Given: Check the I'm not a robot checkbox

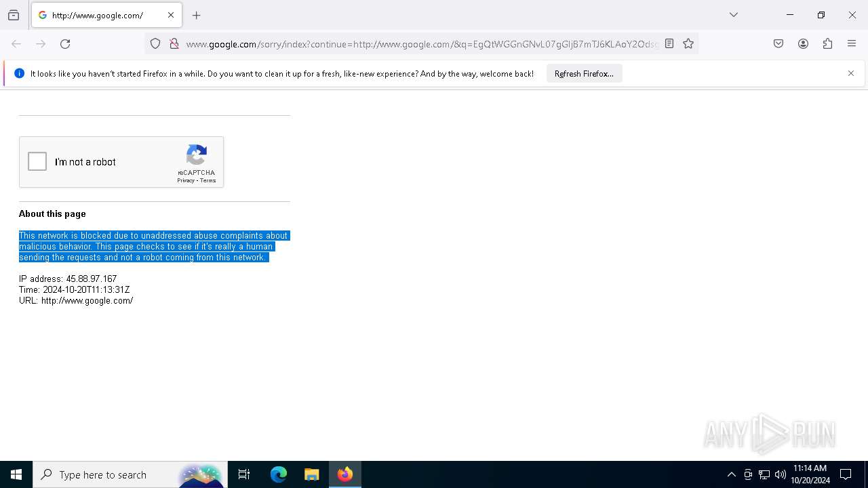Looking at the screenshot, I should click(x=37, y=161).
